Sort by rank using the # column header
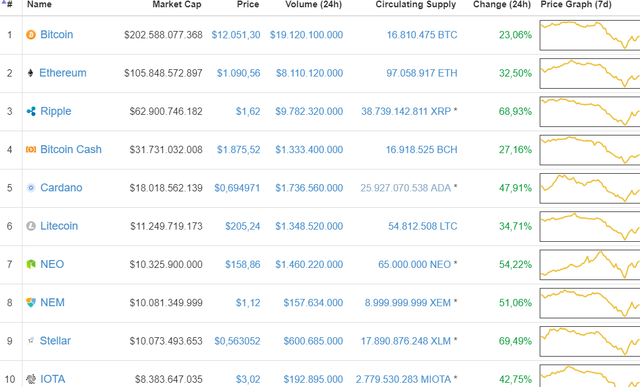 (x=8, y=4)
